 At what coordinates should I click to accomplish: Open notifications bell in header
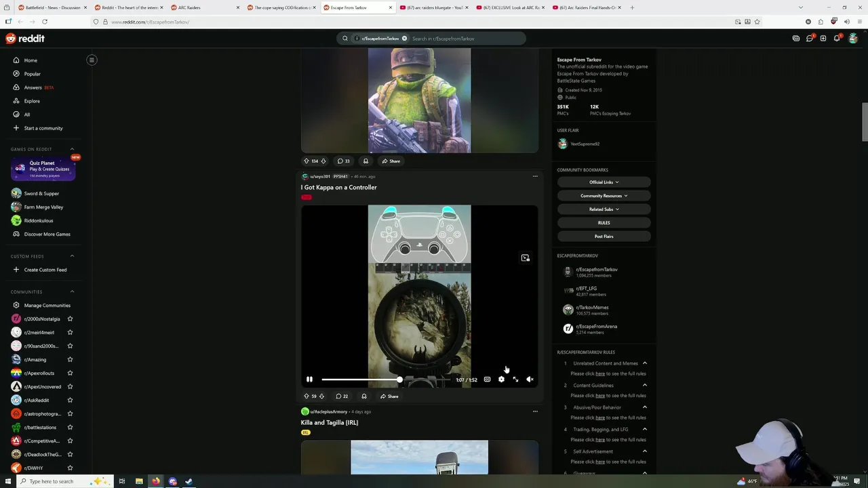click(x=837, y=39)
